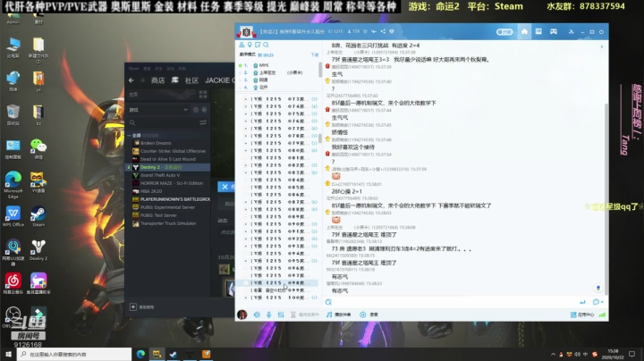Open Steam icon in taskbar

pos(174,354)
